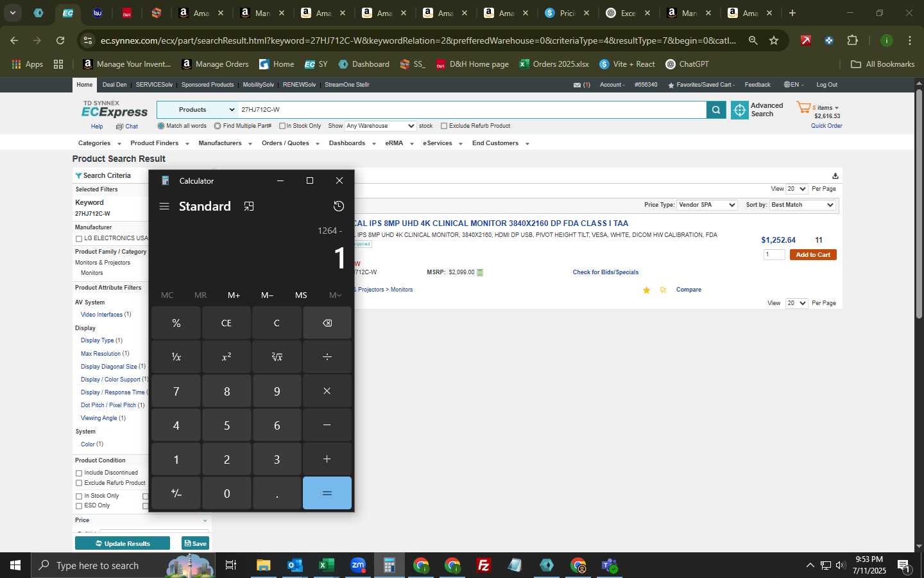Open the Dashboards menu

coord(352,143)
